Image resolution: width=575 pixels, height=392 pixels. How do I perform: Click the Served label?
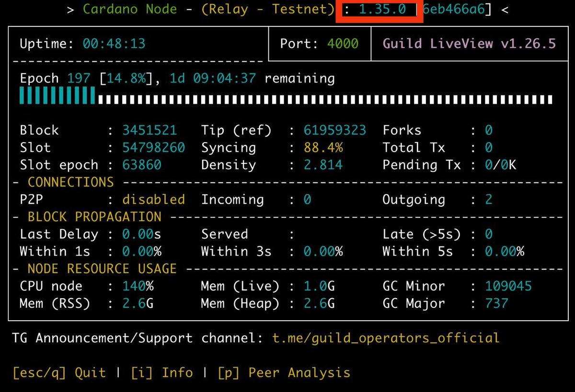click(x=225, y=234)
